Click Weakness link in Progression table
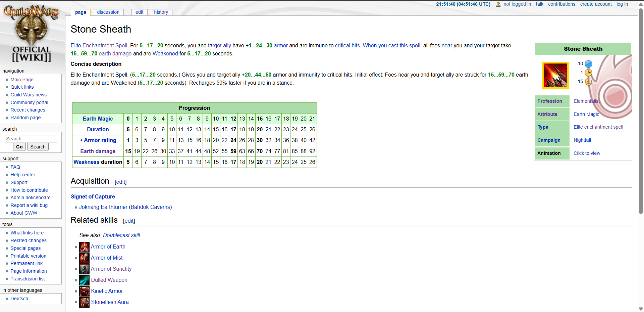Screen dimensions: 644x312 (x=87, y=162)
